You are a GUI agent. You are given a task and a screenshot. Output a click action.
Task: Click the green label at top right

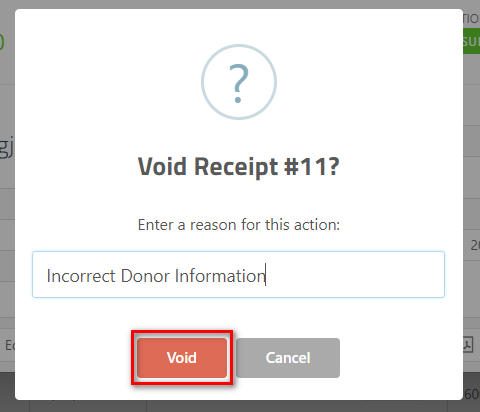471,41
